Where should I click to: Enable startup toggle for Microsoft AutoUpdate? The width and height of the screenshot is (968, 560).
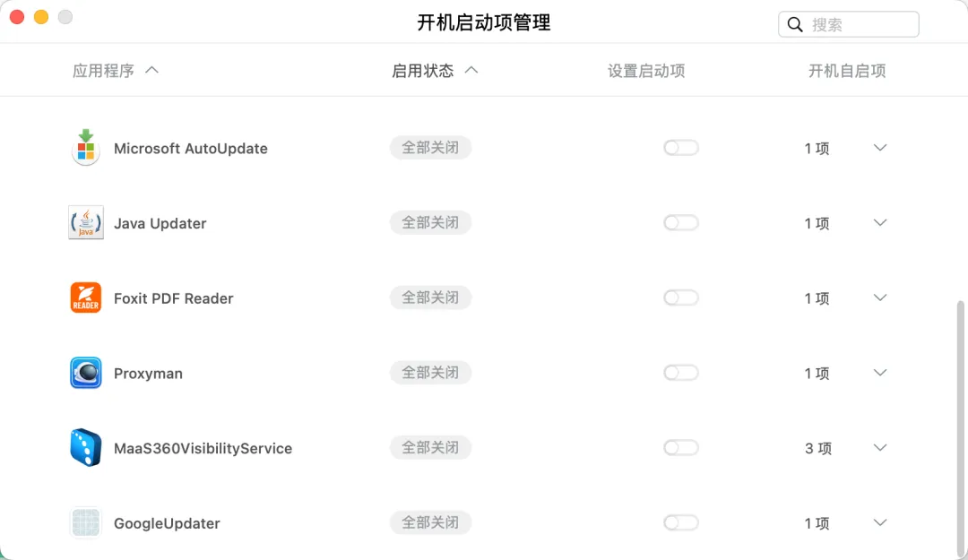681,148
